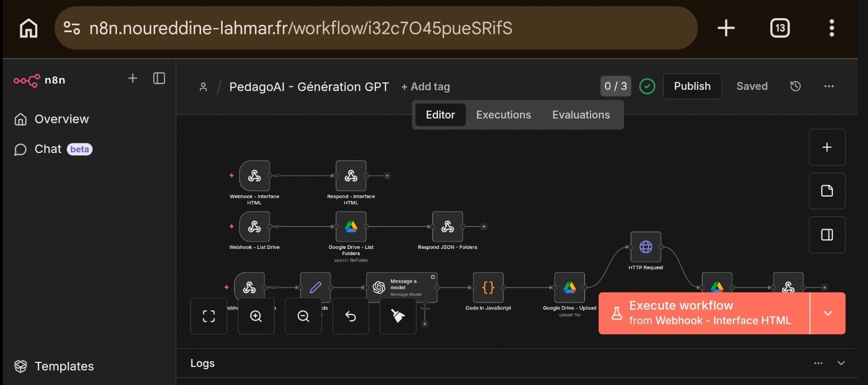This screenshot has height=385, width=868.
Task: Click the personal project user icon
Action: [203, 87]
